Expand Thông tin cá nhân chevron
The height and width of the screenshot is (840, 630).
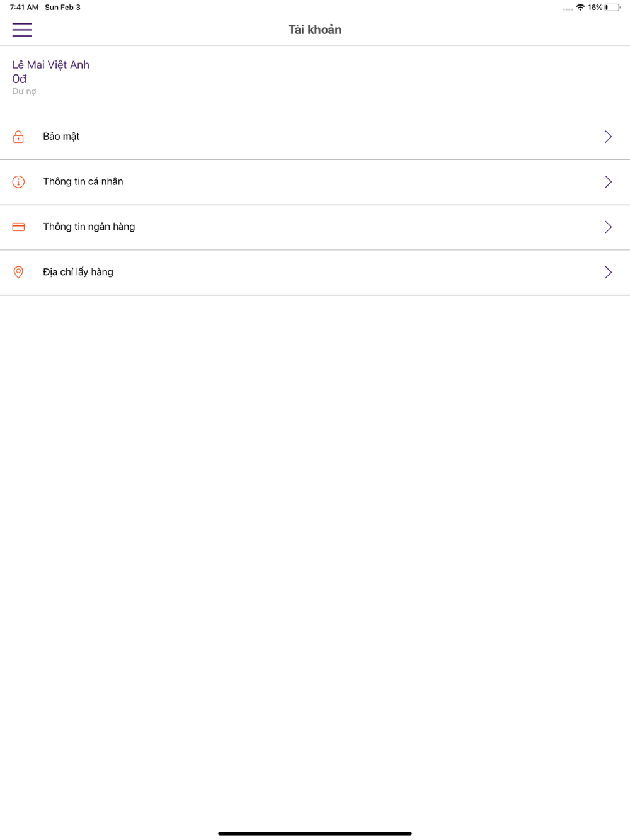pos(608,182)
